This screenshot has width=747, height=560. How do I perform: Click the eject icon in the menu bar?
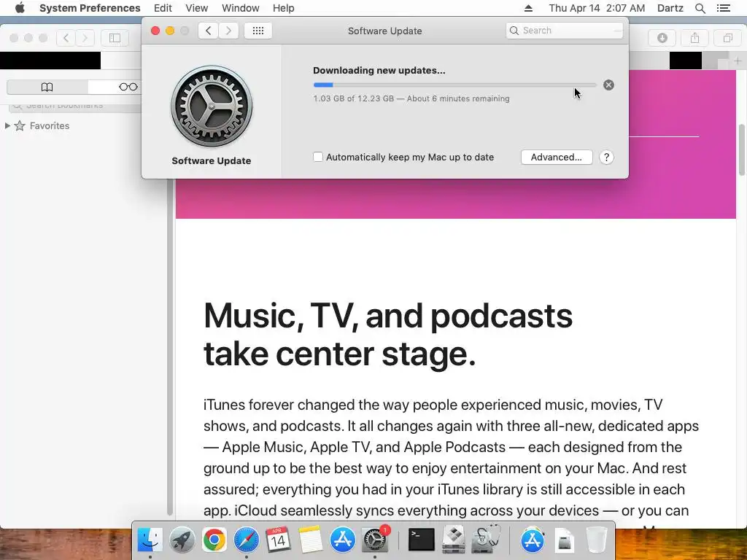(x=528, y=8)
